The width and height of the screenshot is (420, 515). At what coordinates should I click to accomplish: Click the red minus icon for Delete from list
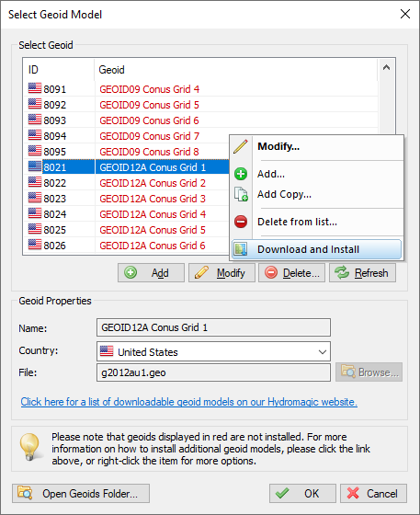click(x=241, y=222)
